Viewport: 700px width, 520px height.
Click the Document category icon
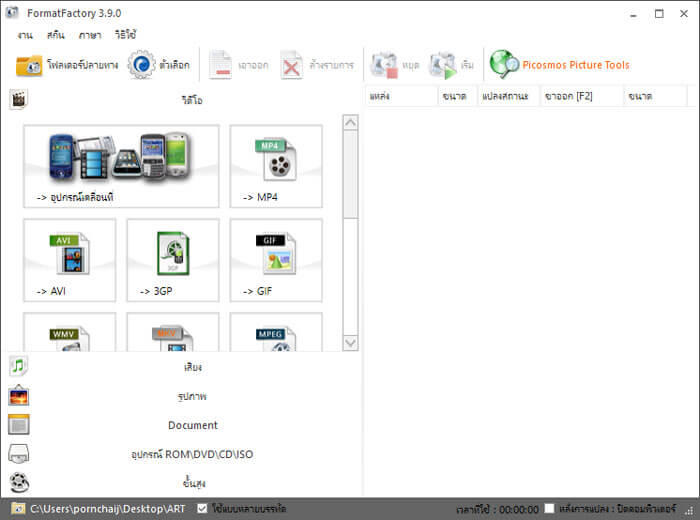pos(19,424)
